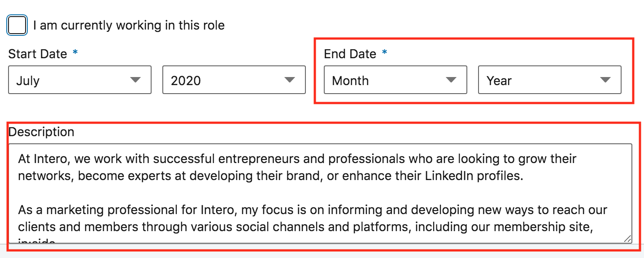Click the arrow icon on the Year dropdown
Viewport: 644px width, 258px height.
[605, 80]
